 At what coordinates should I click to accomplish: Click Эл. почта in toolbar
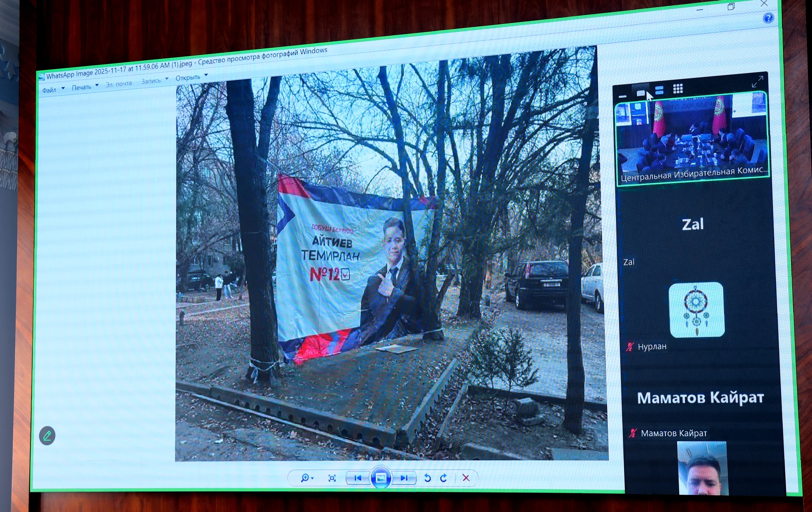coord(118,84)
